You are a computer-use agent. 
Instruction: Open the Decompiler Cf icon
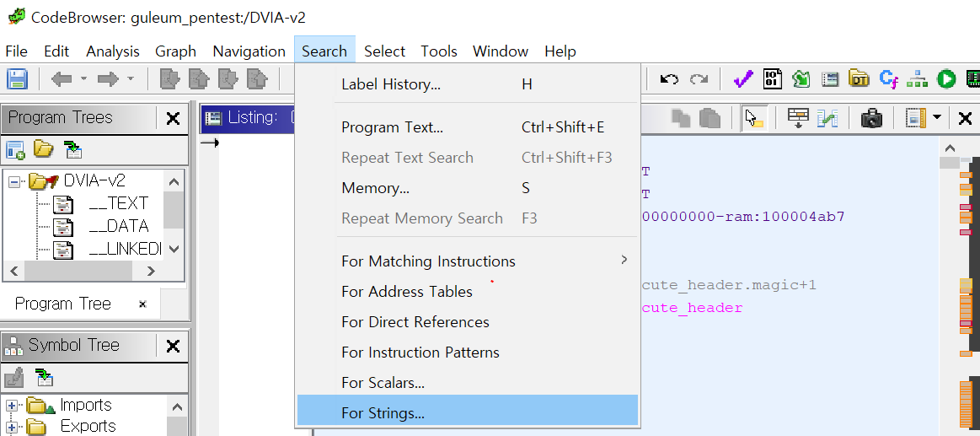coord(888,78)
